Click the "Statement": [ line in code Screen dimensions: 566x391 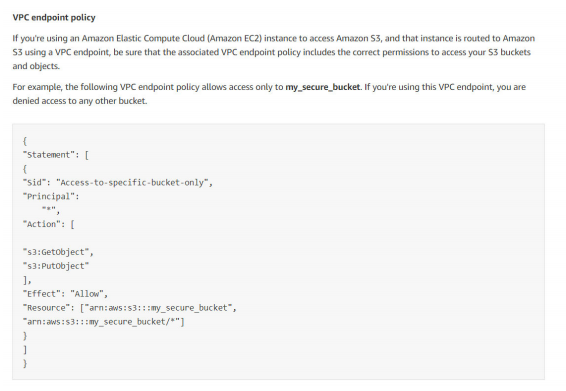click(56, 155)
